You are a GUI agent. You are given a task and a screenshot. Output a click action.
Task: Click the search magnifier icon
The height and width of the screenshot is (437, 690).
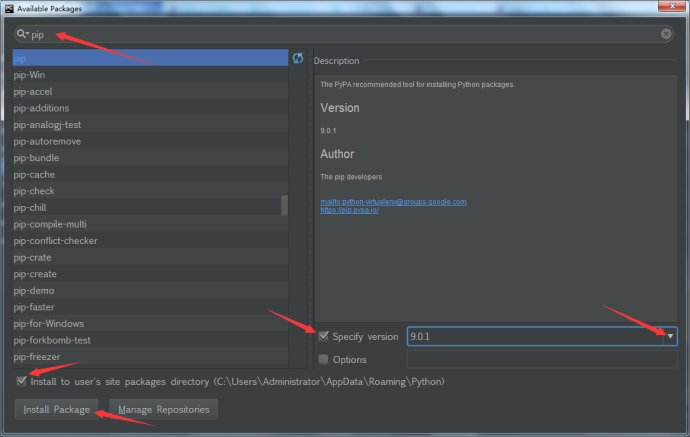click(21, 34)
